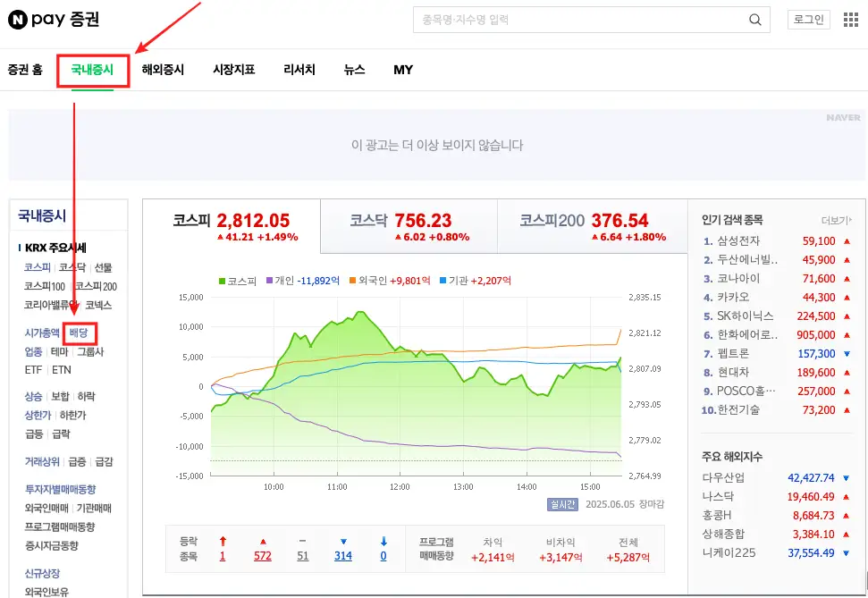Open 프로그램매매동향 sidebar link
The height and width of the screenshot is (598, 868).
[60, 527]
